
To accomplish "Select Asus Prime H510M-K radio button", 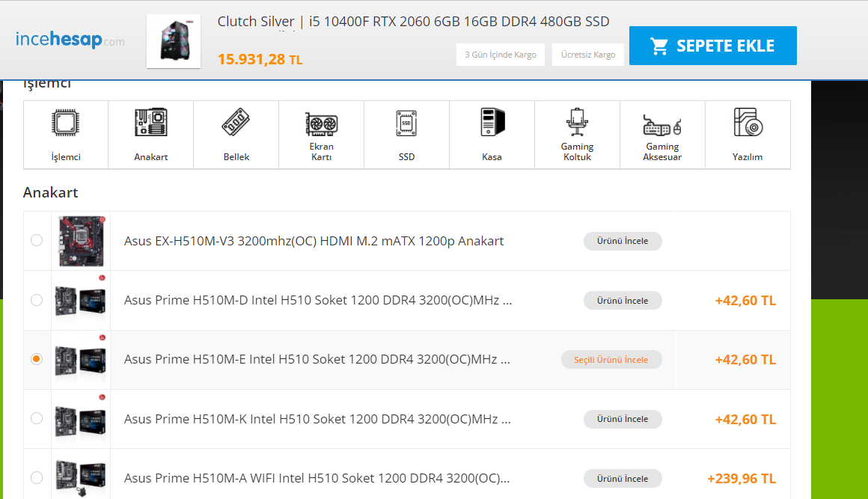I will coord(37,418).
